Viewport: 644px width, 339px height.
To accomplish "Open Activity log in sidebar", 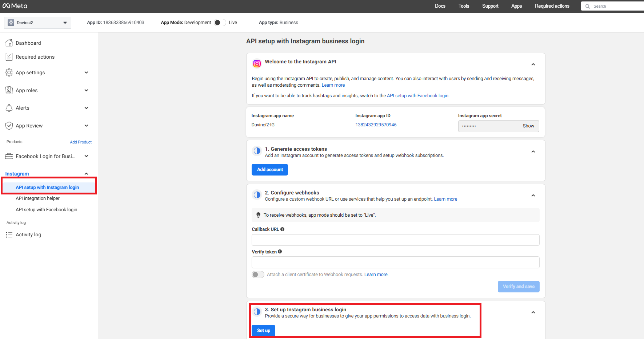I will coord(28,235).
